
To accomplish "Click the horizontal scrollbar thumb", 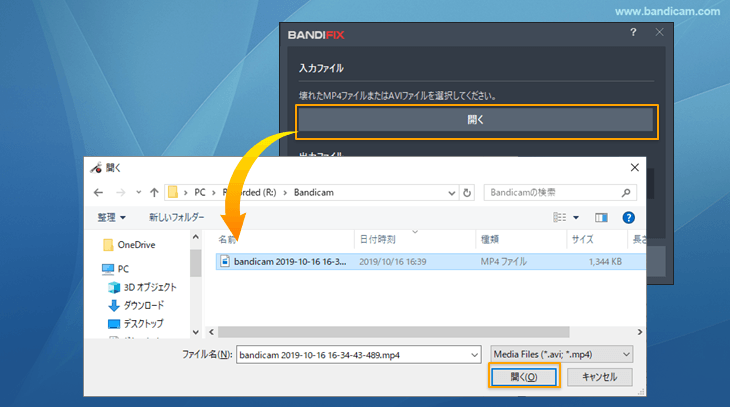I will [393, 332].
